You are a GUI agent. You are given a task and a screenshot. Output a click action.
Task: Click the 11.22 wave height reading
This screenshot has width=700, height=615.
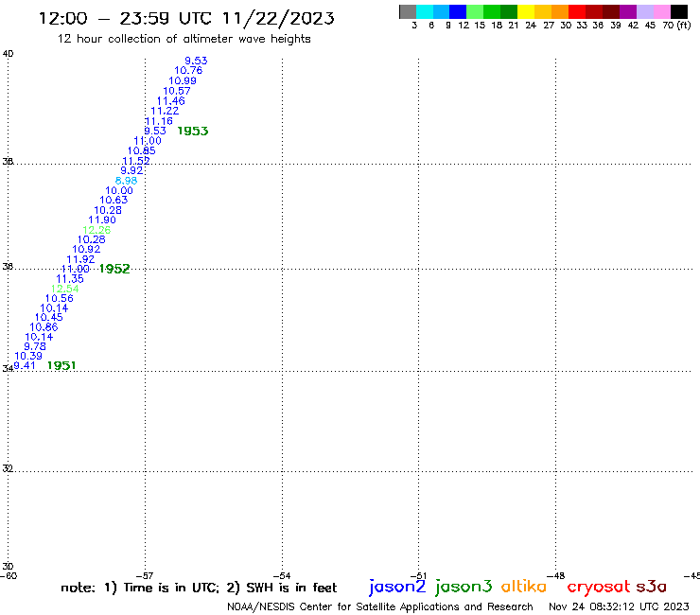(165, 111)
